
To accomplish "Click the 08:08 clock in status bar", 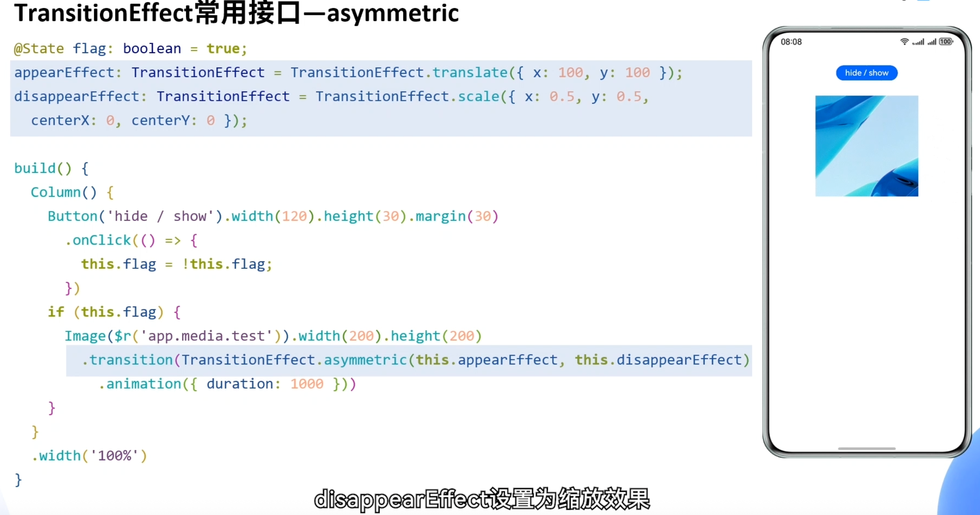I will point(791,42).
